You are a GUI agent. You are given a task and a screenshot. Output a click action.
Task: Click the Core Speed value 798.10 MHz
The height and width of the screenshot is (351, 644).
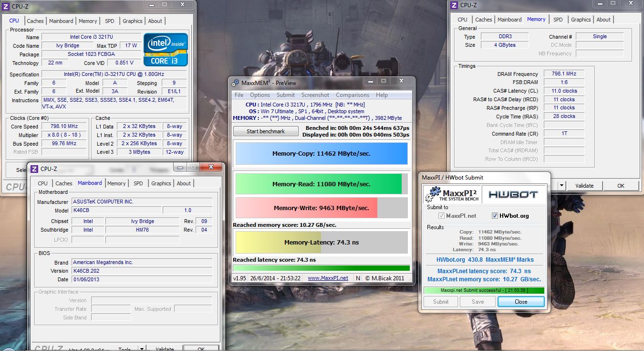(x=64, y=127)
